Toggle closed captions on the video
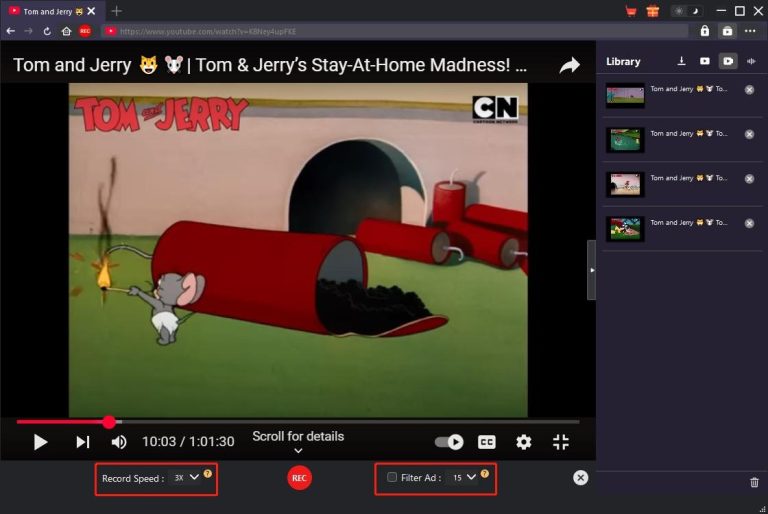This screenshot has height=514, width=768. (x=487, y=442)
